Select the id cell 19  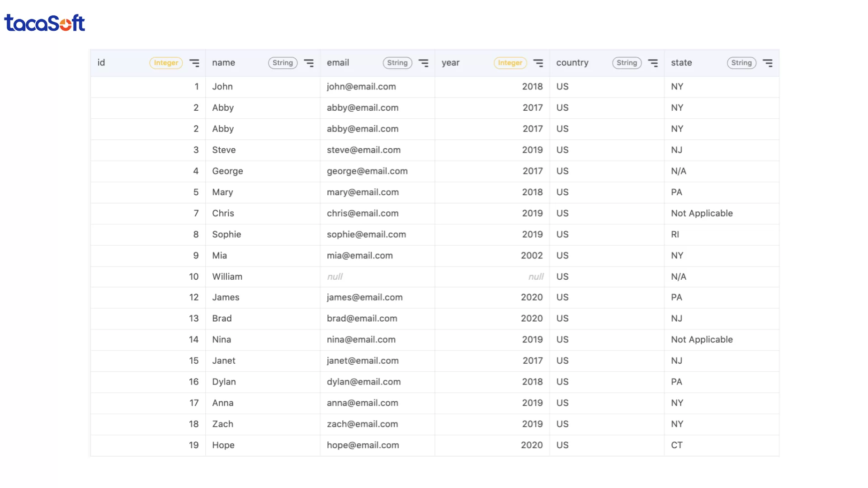click(x=148, y=446)
